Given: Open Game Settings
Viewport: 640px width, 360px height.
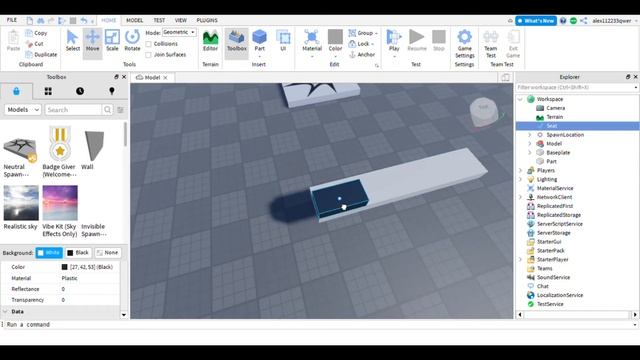Looking at the screenshot, I should 464,44.
